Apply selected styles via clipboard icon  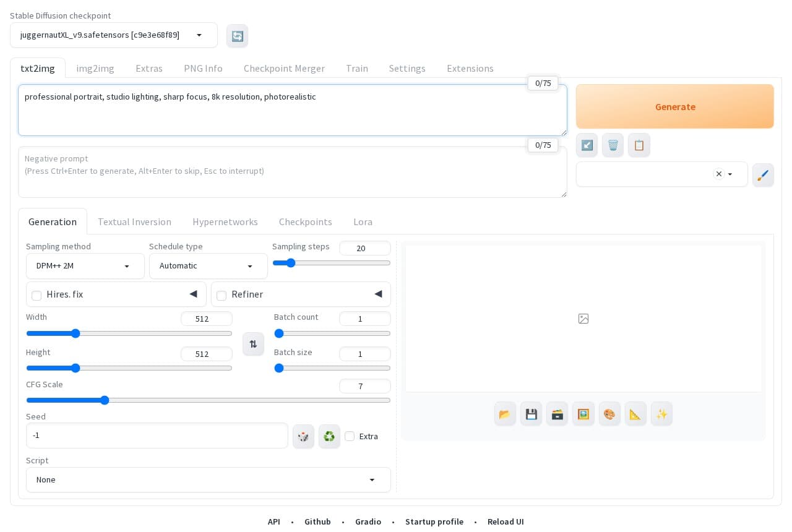[x=639, y=145]
